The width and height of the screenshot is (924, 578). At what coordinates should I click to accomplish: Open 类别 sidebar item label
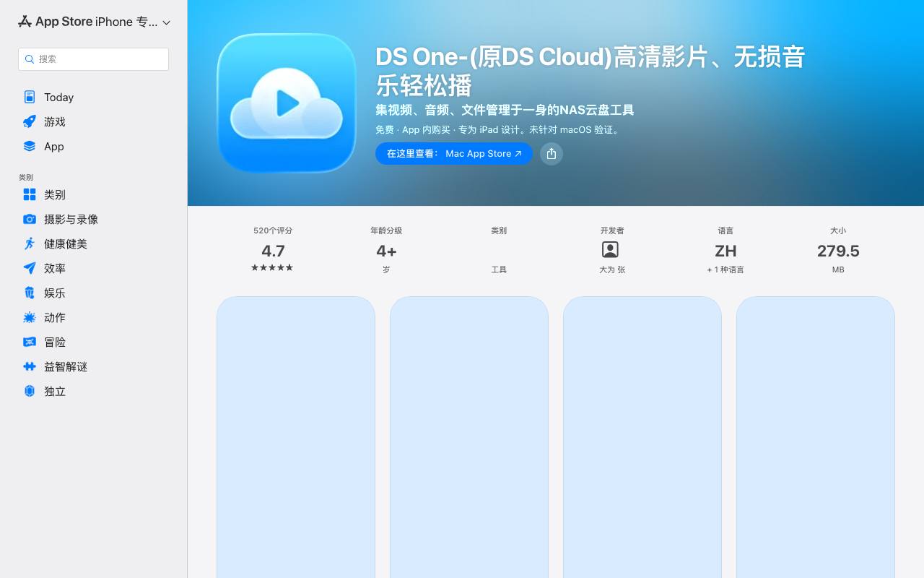55,194
